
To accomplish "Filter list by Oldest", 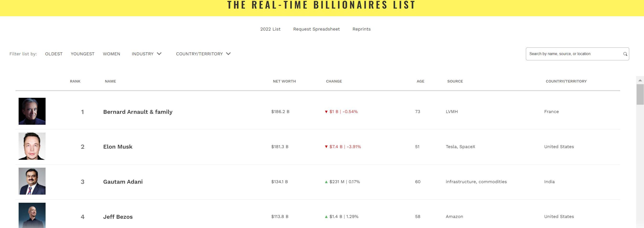I will pos(54,54).
